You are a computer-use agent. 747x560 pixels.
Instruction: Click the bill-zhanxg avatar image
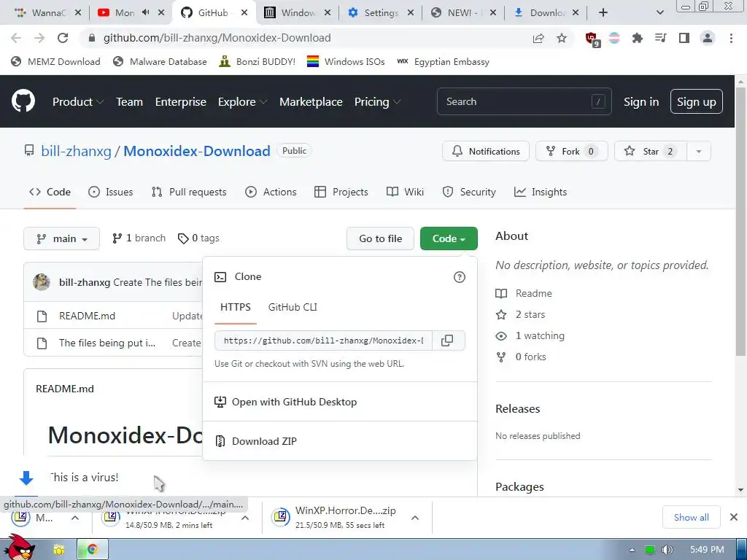click(42, 282)
